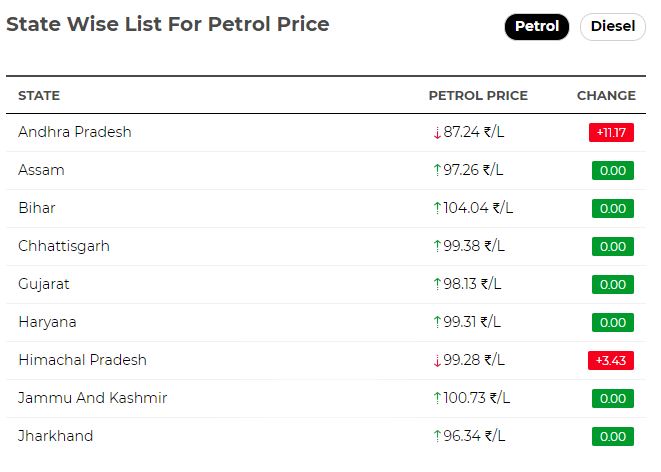This screenshot has width=661, height=472.
Task: Click the red down arrow beside 87.24
Action: tap(437, 133)
